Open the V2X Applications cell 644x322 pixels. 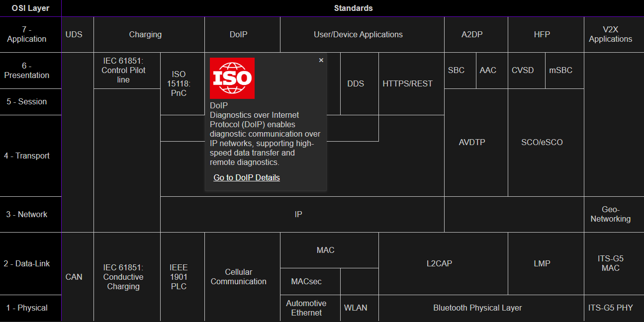pyautogui.click(x=611, y=34)
